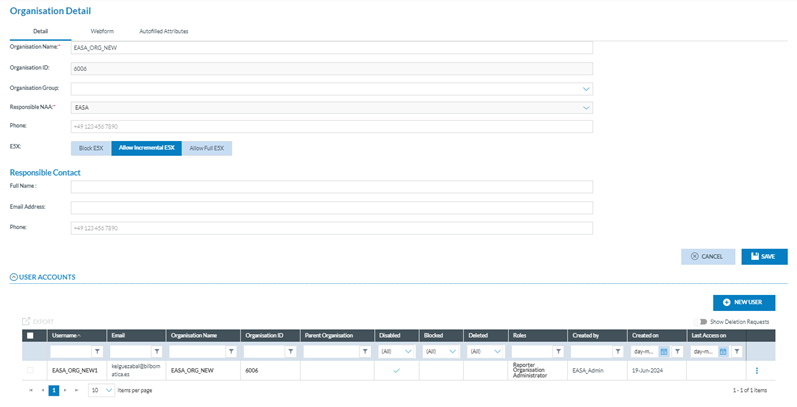Open the Responsible NAA dropdown
Screen dimensions: 797x407
click(x=586, y=107)
